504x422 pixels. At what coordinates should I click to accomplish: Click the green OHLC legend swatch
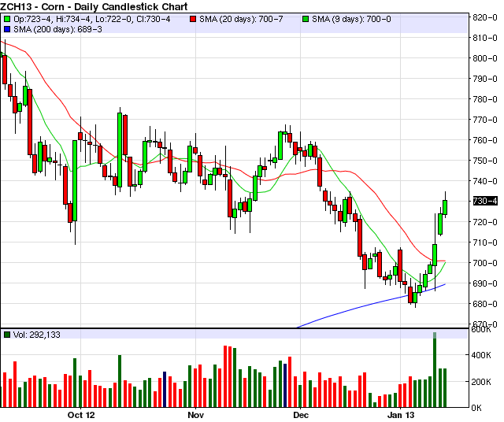click(x=7, y=19)
